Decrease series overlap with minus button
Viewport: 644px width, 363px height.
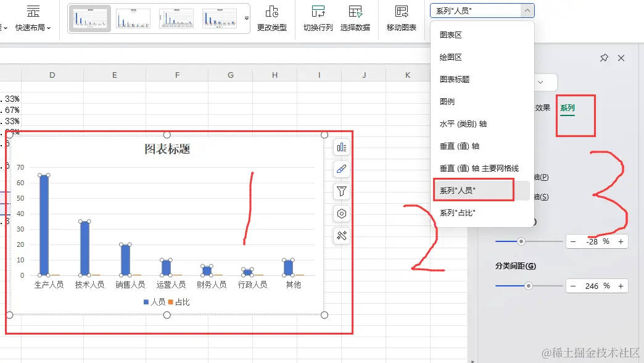click(573, 242)
